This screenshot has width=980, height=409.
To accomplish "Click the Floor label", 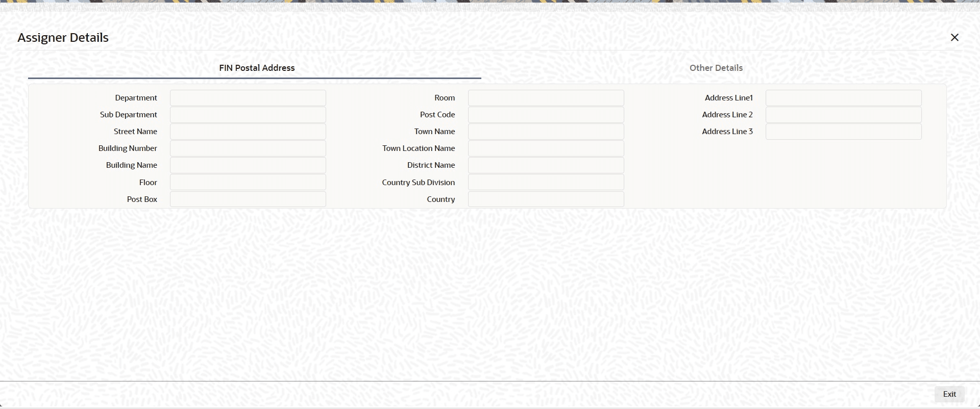I will coord(148,183).
